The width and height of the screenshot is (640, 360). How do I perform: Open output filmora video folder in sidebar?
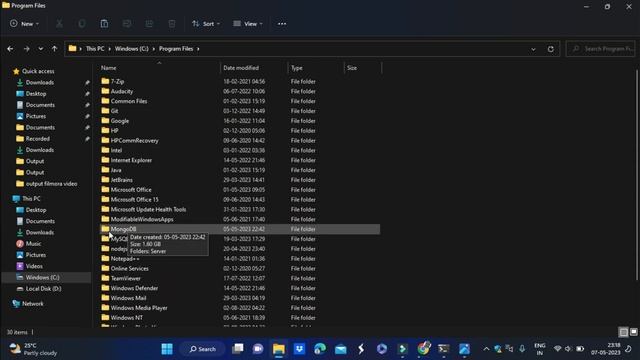tap(51, 184)
